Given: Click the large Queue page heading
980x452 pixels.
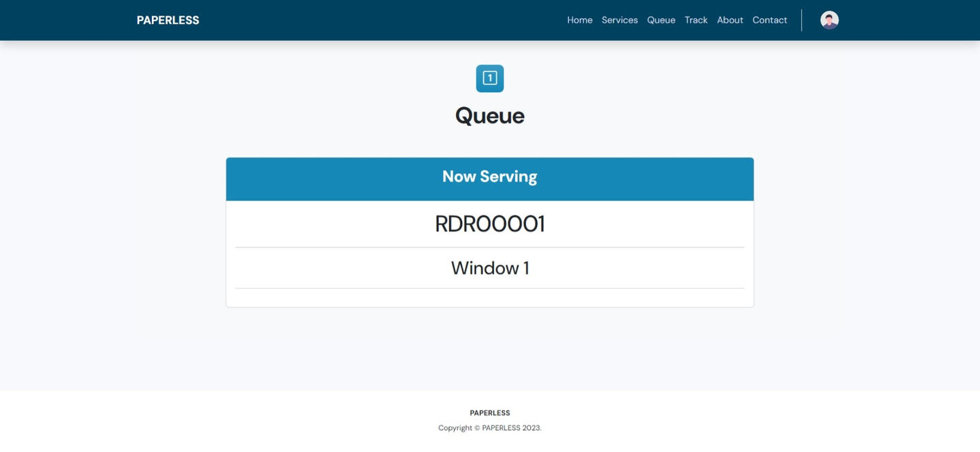Looking at the screenshot, I should coord(489,116).
